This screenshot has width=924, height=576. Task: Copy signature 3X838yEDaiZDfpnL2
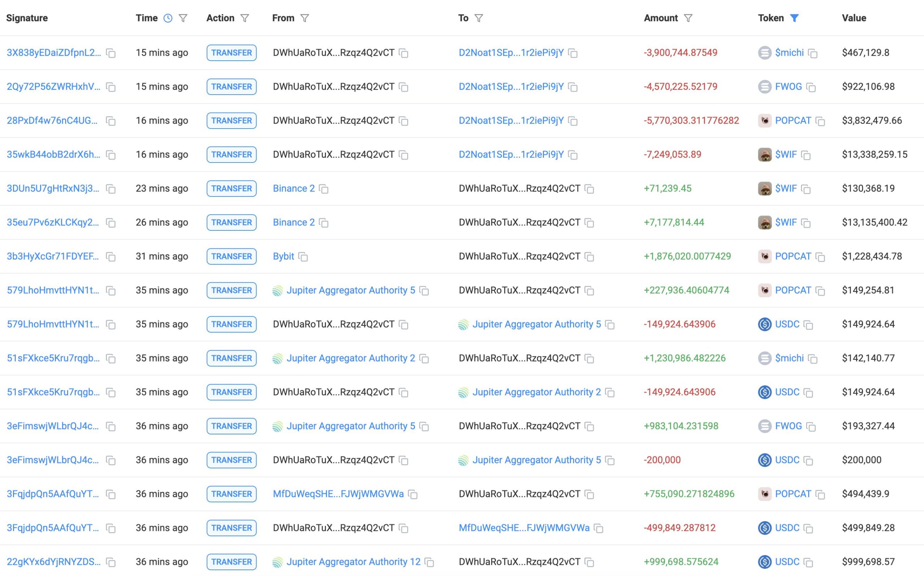point(111,53)
